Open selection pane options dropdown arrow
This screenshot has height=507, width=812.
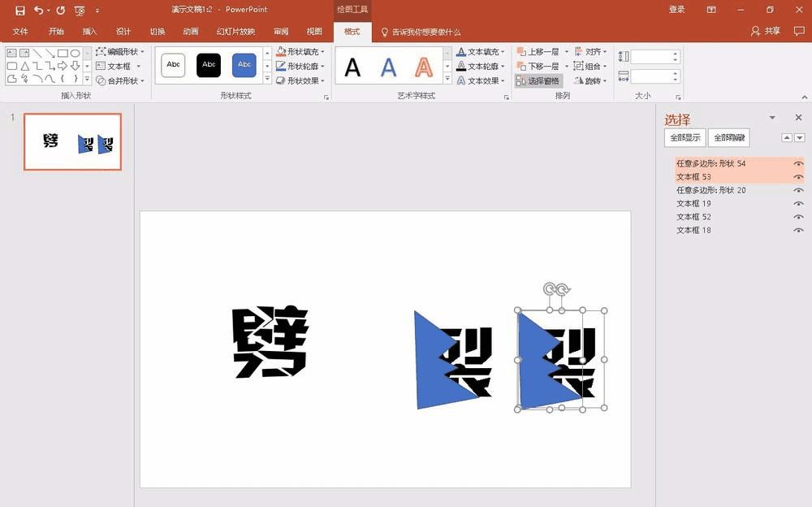tap(772, 118)
